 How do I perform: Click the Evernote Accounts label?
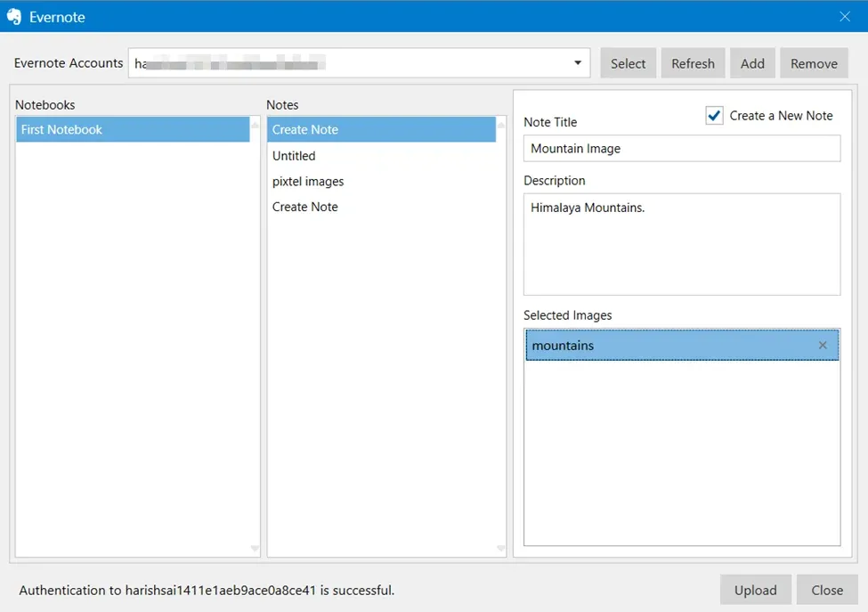click(69, 63)
